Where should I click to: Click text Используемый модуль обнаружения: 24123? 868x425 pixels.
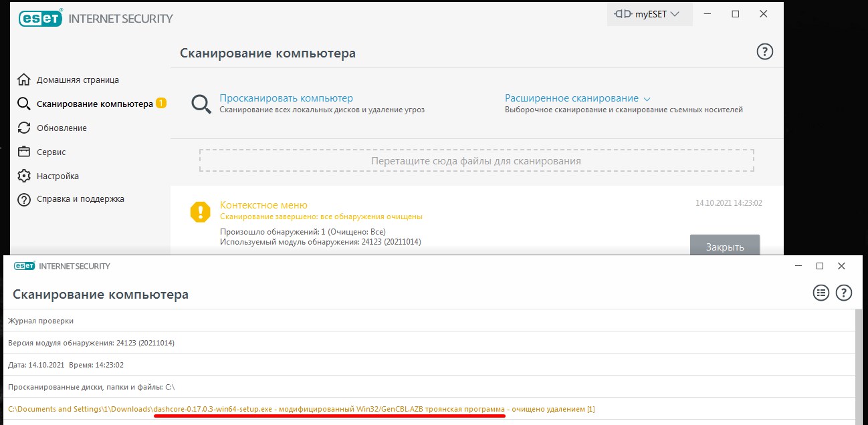[x=320, y=242]
